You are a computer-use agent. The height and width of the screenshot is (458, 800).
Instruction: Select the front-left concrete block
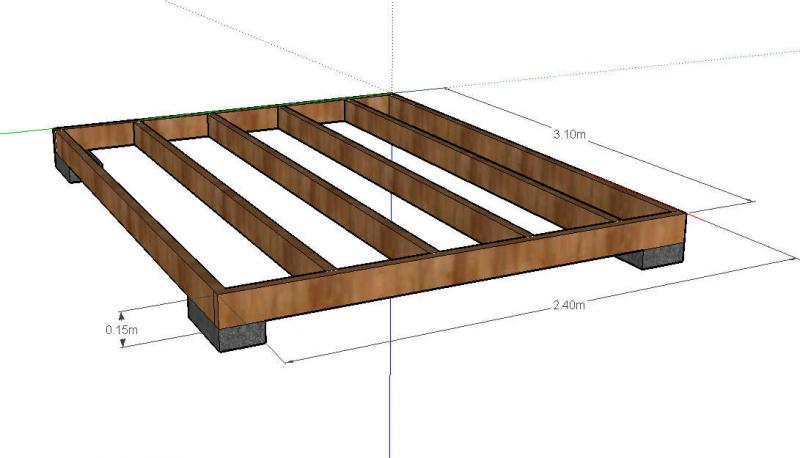pos(229,330)
